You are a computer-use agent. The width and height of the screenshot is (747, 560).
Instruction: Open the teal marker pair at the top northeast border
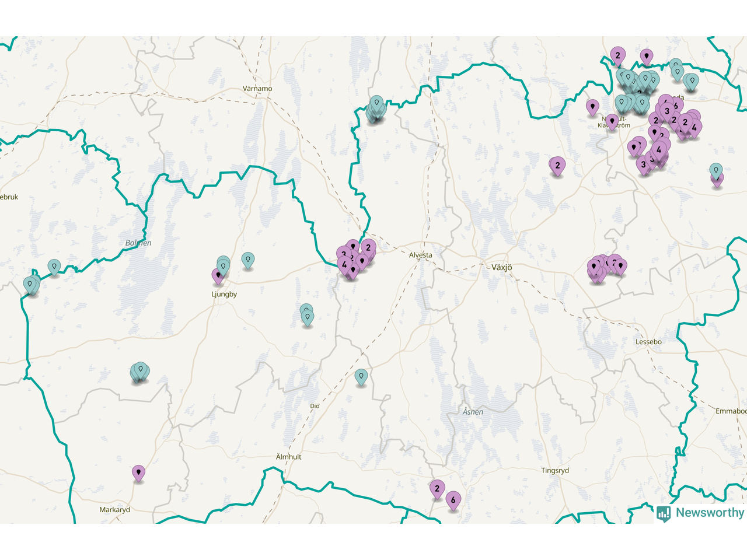click(676, 69)
